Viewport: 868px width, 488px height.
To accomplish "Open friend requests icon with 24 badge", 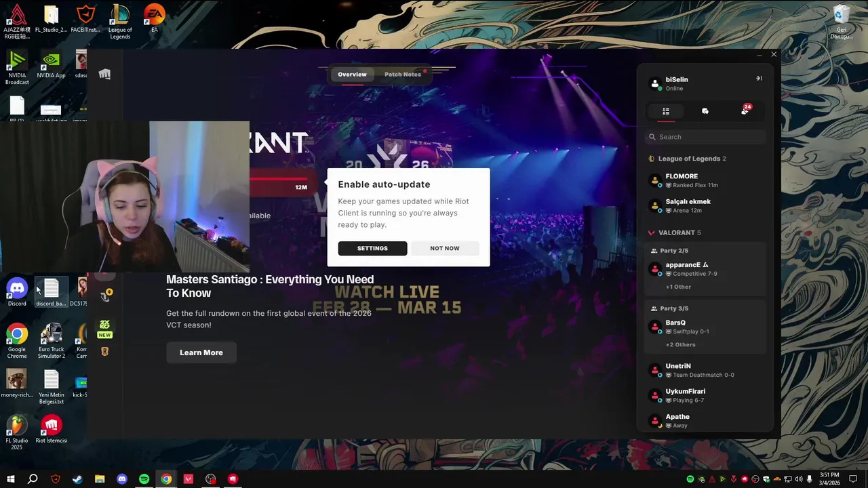I will (x=745, y=110).
